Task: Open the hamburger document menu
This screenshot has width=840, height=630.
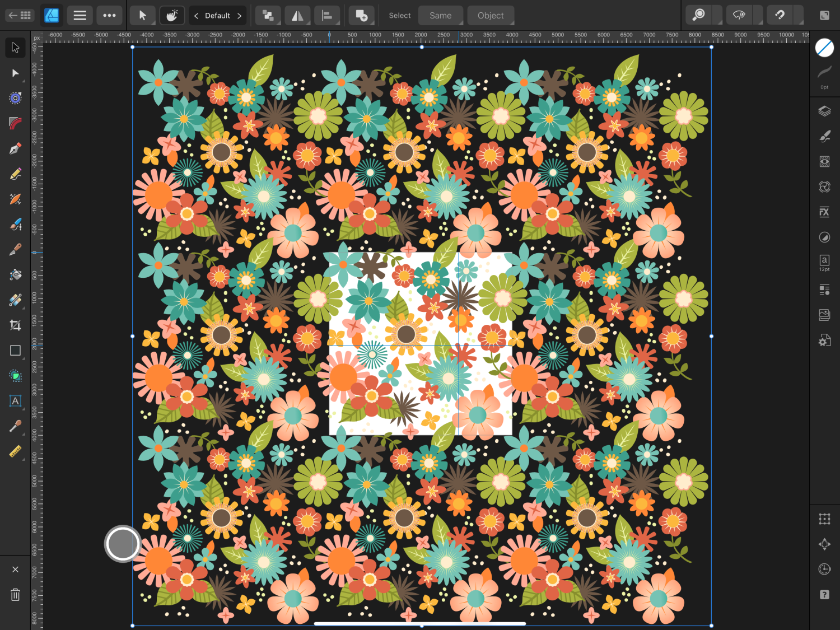Action: click(x=80, y=16)
